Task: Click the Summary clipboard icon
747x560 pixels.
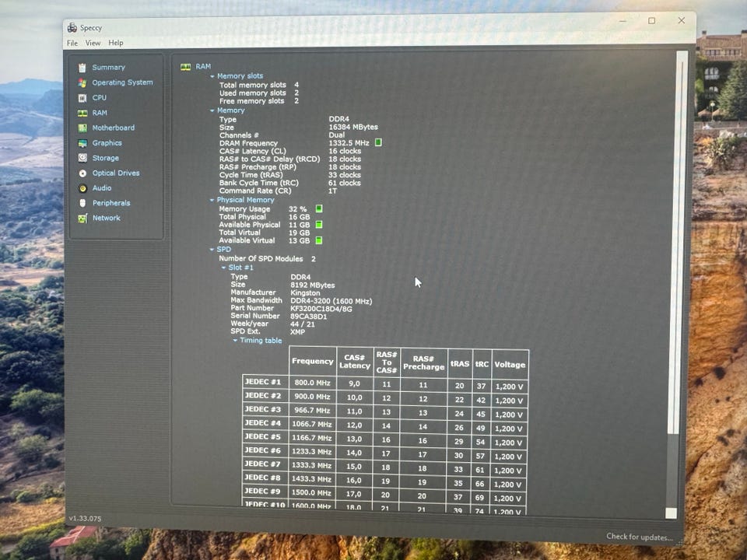Action: coord(82,68)
